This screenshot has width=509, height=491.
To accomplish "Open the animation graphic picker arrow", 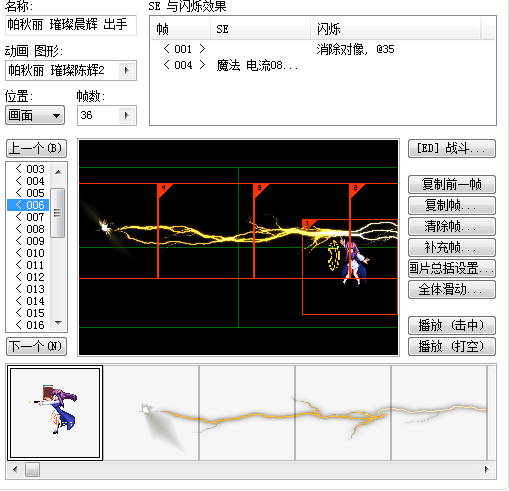I will (x=127, y=70).
